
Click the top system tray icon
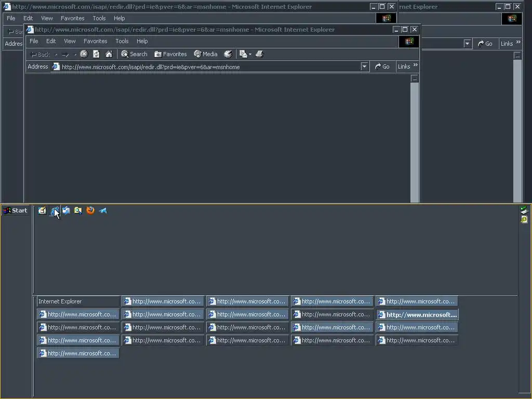click(x=524, y=210)
